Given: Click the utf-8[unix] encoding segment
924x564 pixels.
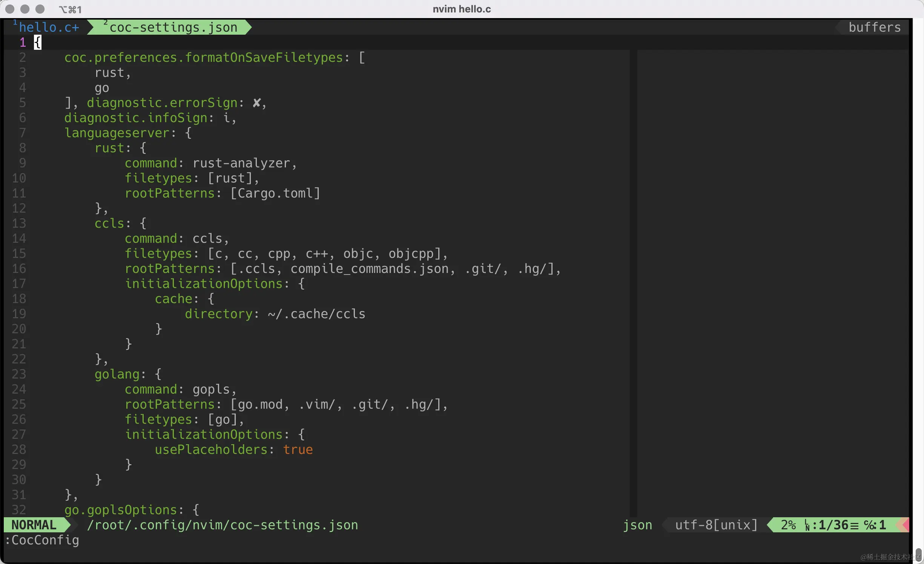Looking at the screenshot, I should click(x=716, y=525).
